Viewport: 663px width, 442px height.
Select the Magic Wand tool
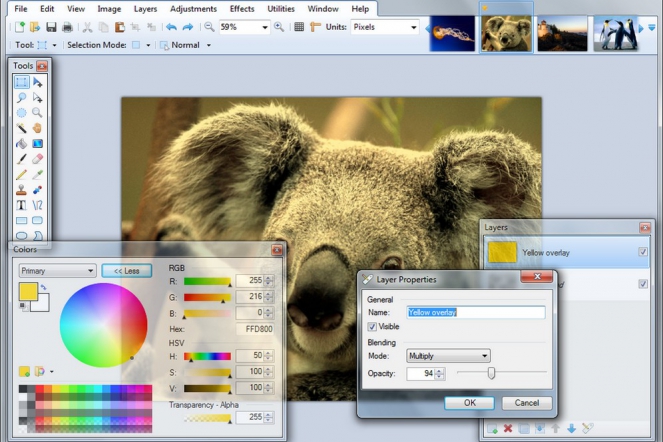(x=22, y=128)
